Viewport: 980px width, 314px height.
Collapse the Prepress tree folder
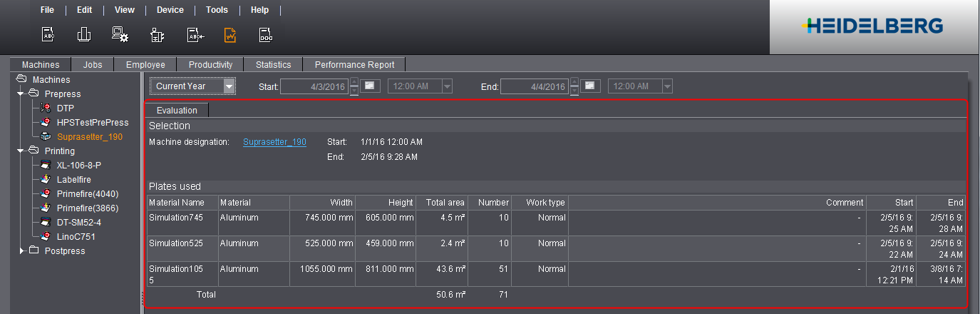21,94
